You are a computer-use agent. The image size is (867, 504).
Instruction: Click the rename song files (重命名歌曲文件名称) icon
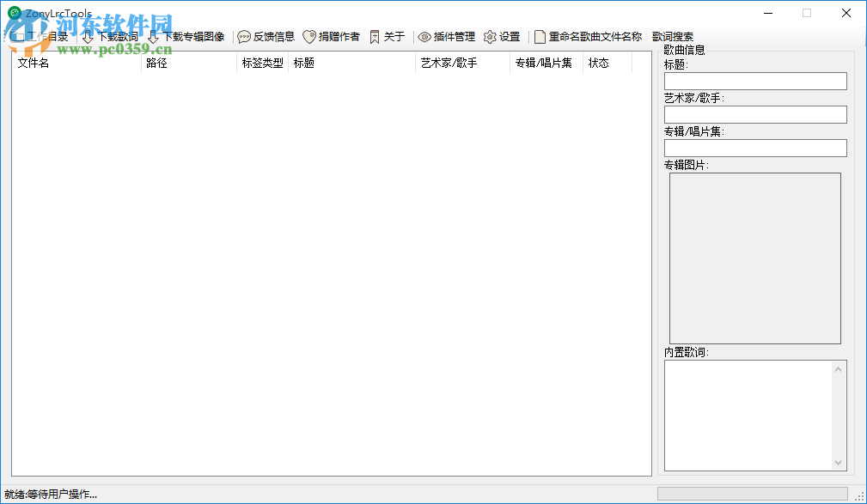coord(540,36)
